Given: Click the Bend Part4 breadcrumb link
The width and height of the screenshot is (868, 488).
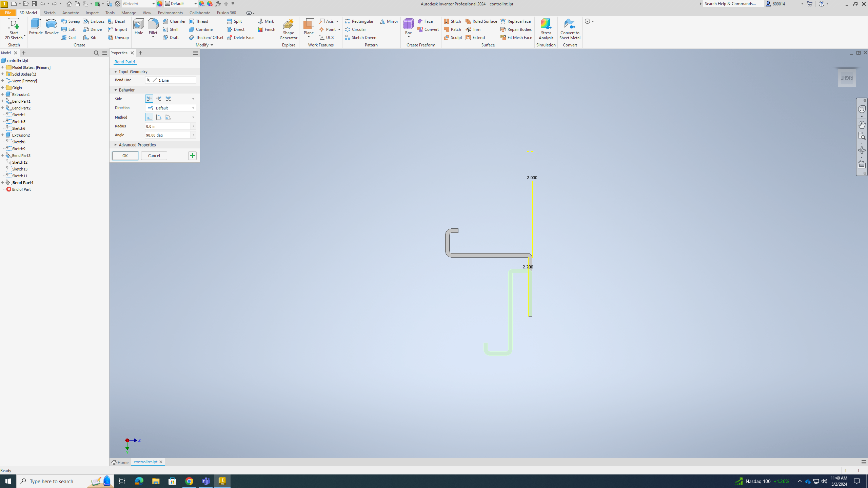Looking at the screenshot, I should tap(125, 62).
